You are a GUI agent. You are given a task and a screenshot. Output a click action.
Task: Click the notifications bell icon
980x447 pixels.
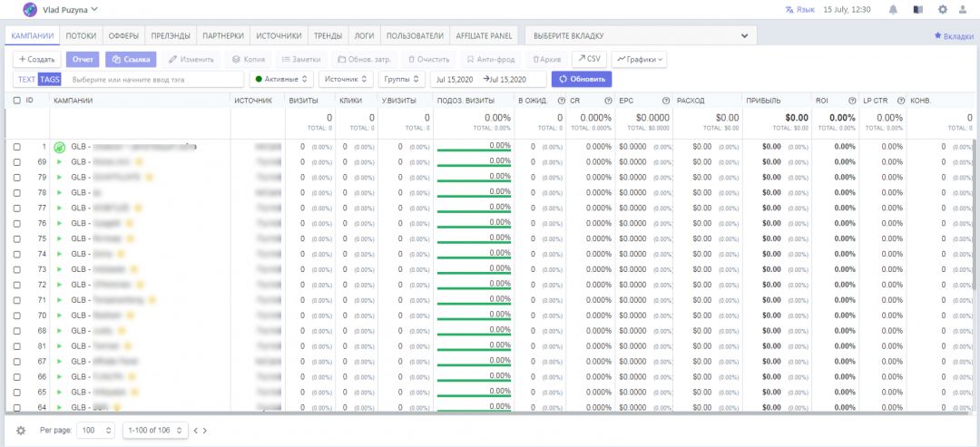894,10
